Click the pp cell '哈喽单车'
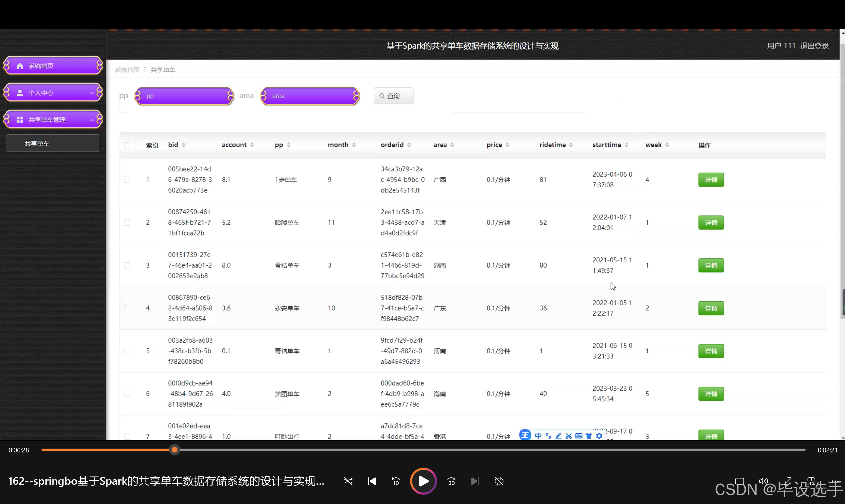Viewport: 845px width, 504px height. [287, 222]
